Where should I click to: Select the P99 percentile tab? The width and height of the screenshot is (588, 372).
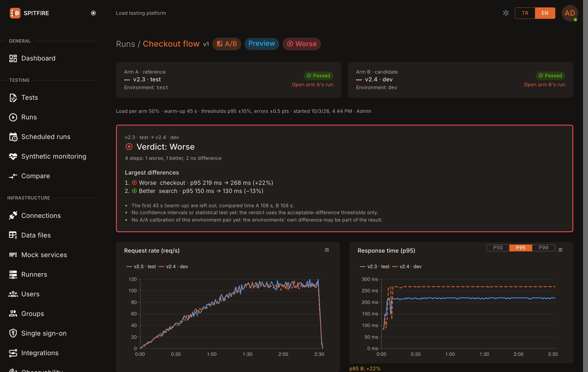pos(543,248)
